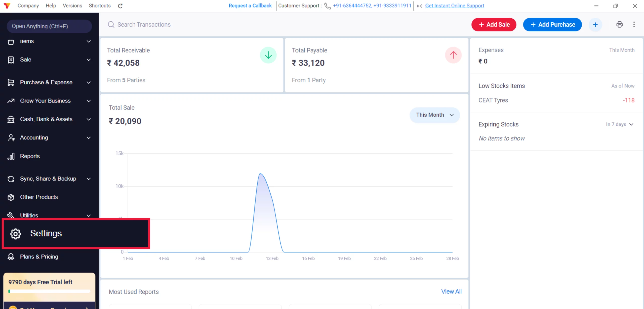This screenshot has height=309, width=644.
Task: Open the Versions menu
Action: click(72, 6)
